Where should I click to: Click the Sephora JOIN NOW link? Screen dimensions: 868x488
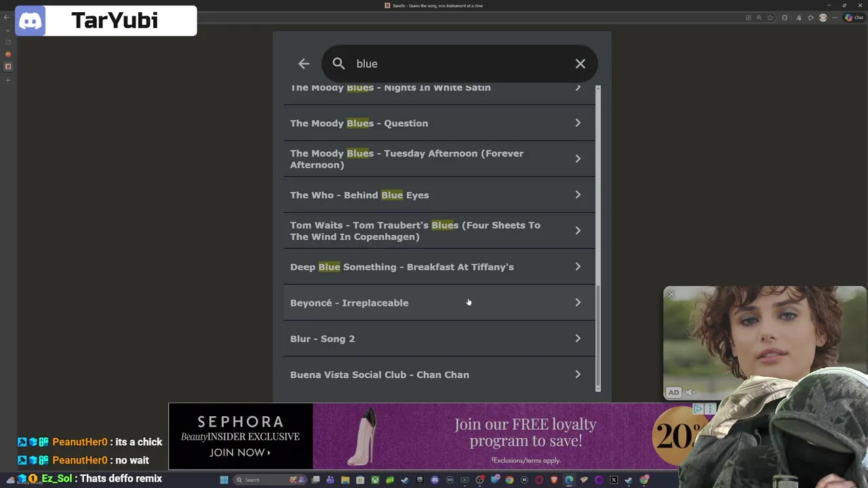click(x=240, y=453)
